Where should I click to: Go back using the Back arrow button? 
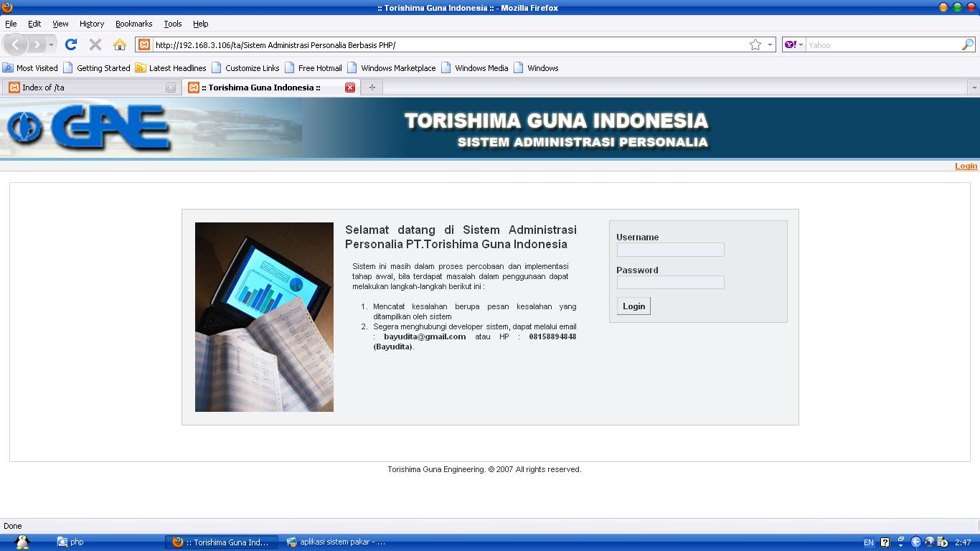[16, 44]
